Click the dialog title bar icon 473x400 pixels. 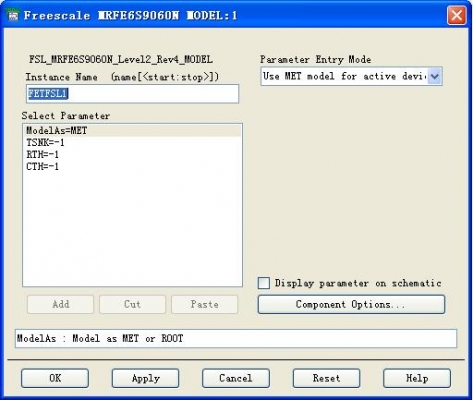click(13, 15)
